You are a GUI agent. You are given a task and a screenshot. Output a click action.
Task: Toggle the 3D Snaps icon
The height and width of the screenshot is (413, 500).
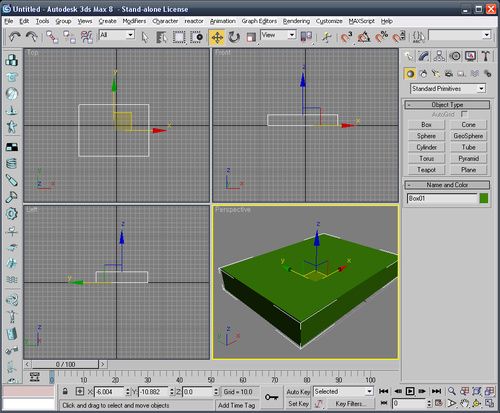coord(347,37)
